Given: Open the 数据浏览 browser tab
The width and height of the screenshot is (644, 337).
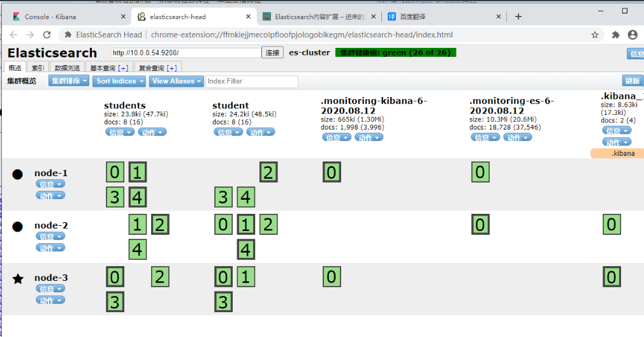Looking at the screenshot, I should click(x=68, y=68).
